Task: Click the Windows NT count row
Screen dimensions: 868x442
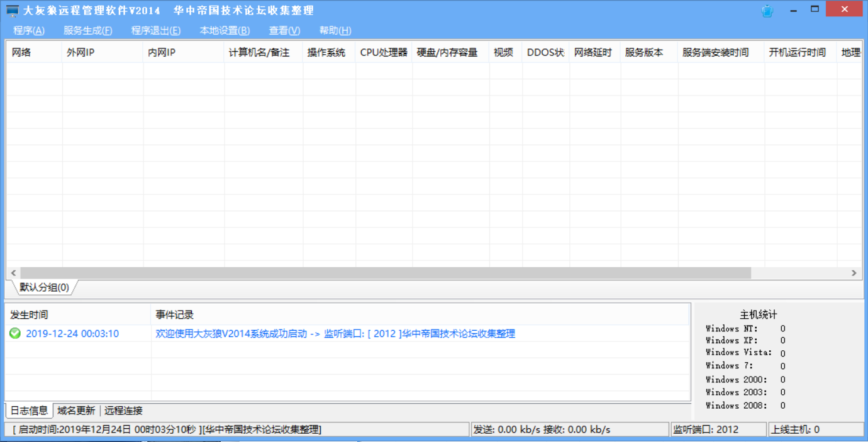Action: coord(745,328)
